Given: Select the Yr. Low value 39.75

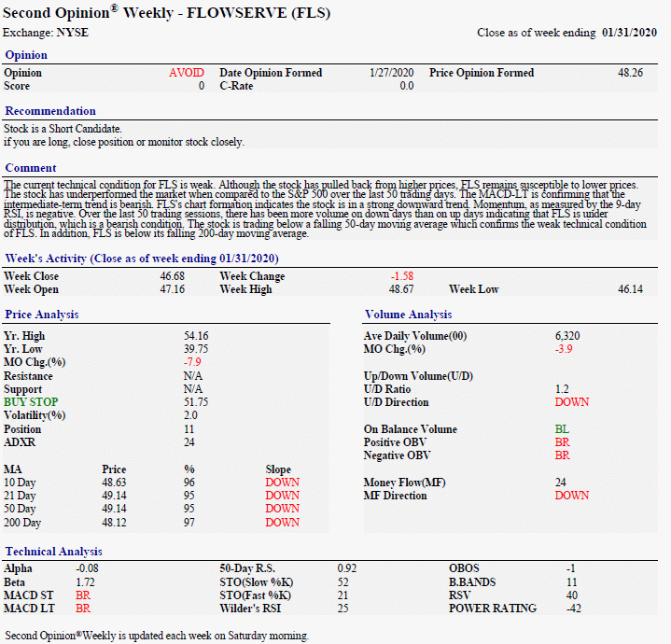Looking at the screenshot, I should click(196, 349).
